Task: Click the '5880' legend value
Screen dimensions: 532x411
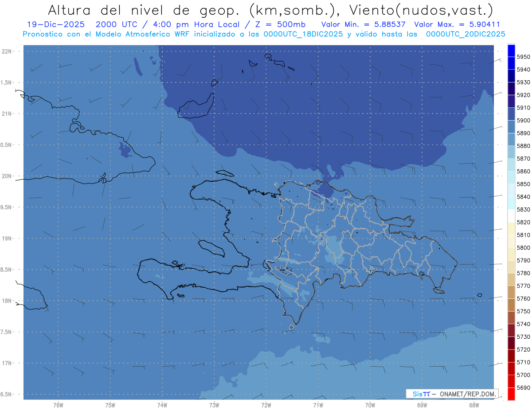Action: click(x=523, y=146)
